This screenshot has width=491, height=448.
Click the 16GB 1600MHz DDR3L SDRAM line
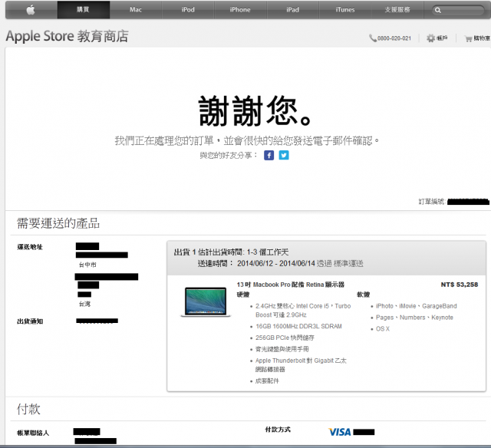pos(298,326)
